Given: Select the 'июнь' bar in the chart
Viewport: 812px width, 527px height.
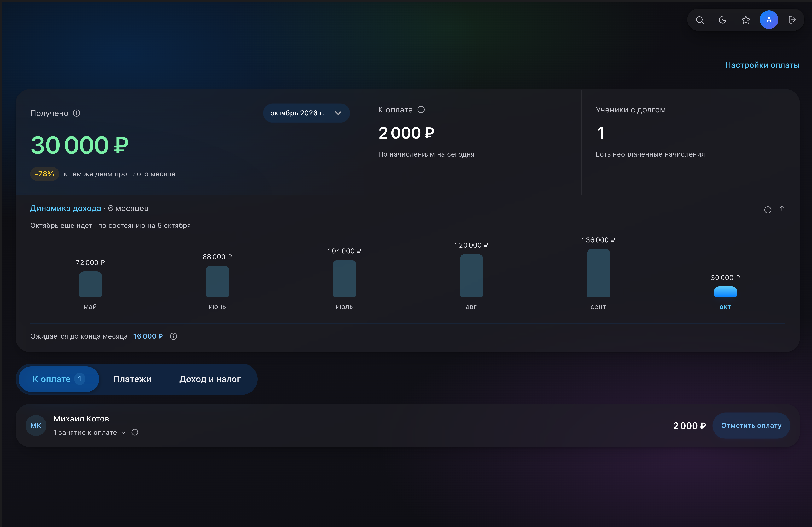Looking at the screenshot, I should pyautogui.click(x=217, y=281).
